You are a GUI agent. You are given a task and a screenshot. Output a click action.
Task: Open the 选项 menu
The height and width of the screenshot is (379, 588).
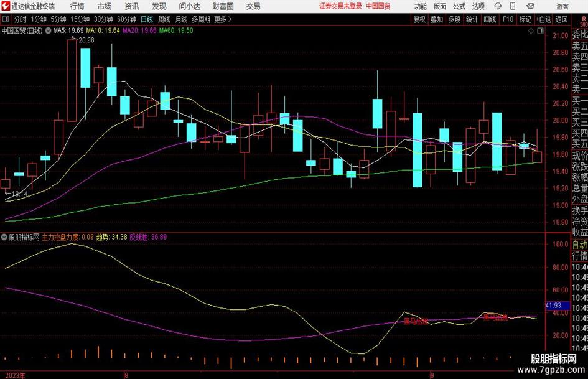(478, 6)
